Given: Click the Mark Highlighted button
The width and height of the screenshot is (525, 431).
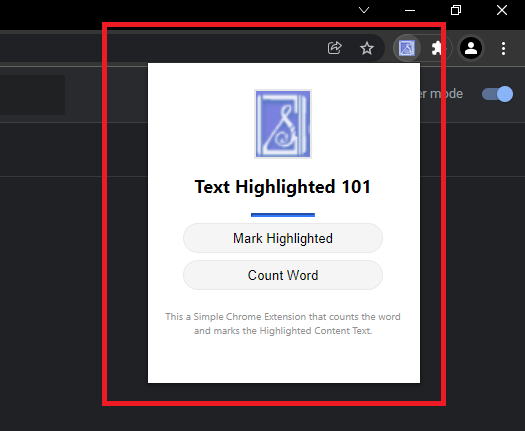Looking at the screenshot, I should (283, 238).
